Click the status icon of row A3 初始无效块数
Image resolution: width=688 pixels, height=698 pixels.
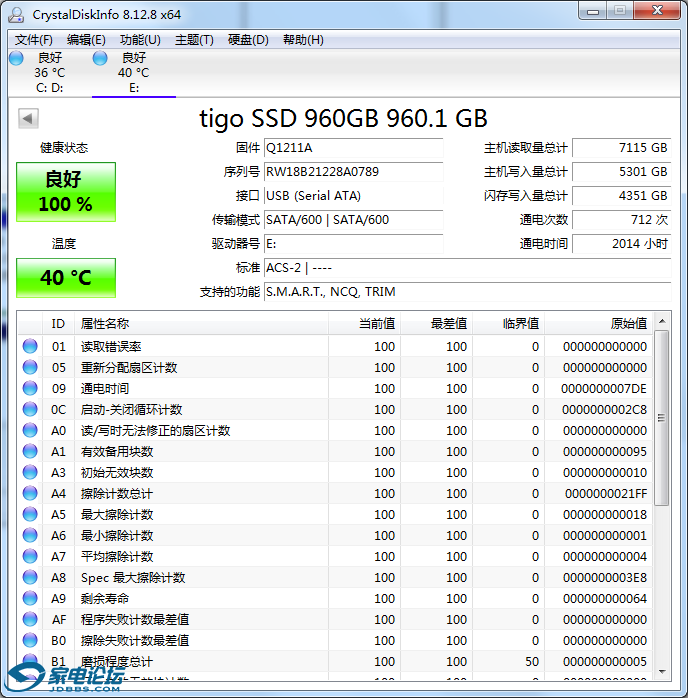(30, 472)
